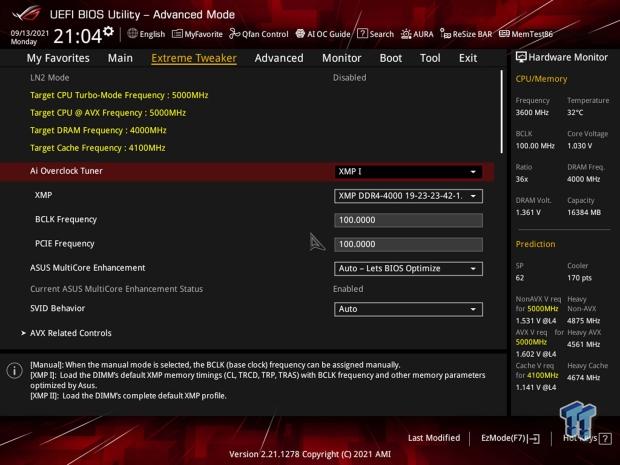Click 36x ratio value
Viewport: 620px width, 465px height.
(x=522, y=180)
